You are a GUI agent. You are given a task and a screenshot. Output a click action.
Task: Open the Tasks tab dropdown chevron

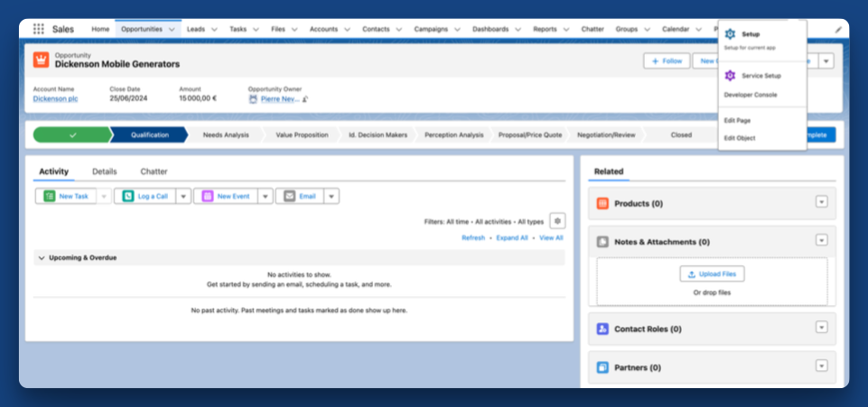256,29
